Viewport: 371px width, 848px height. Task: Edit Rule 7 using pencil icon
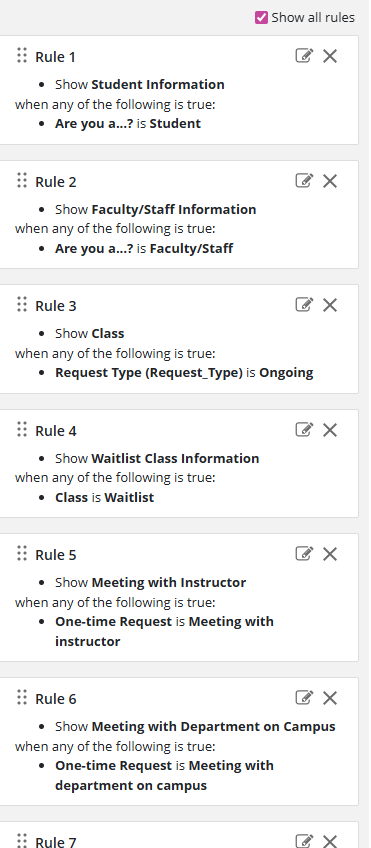point(304,841)
